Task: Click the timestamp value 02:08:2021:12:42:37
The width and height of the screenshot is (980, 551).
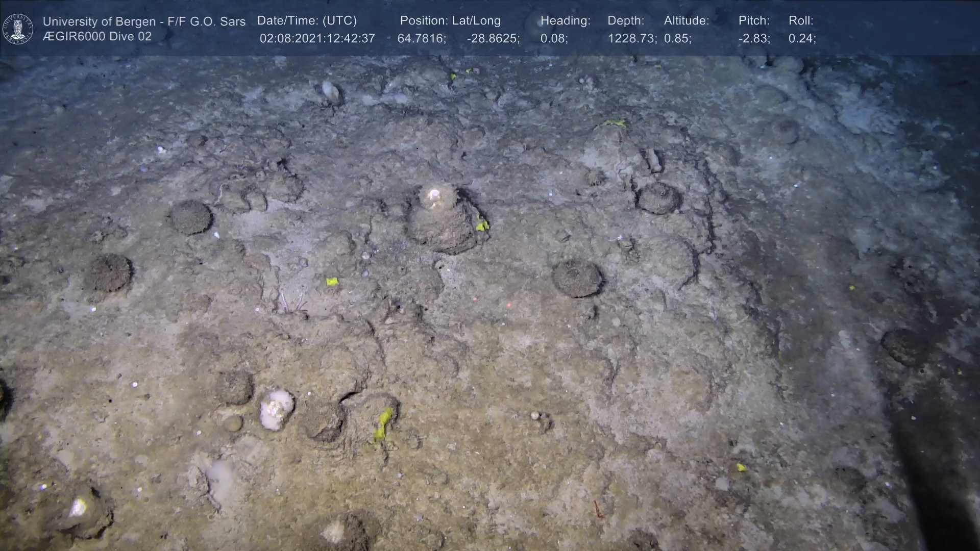Action: point(317,39)
